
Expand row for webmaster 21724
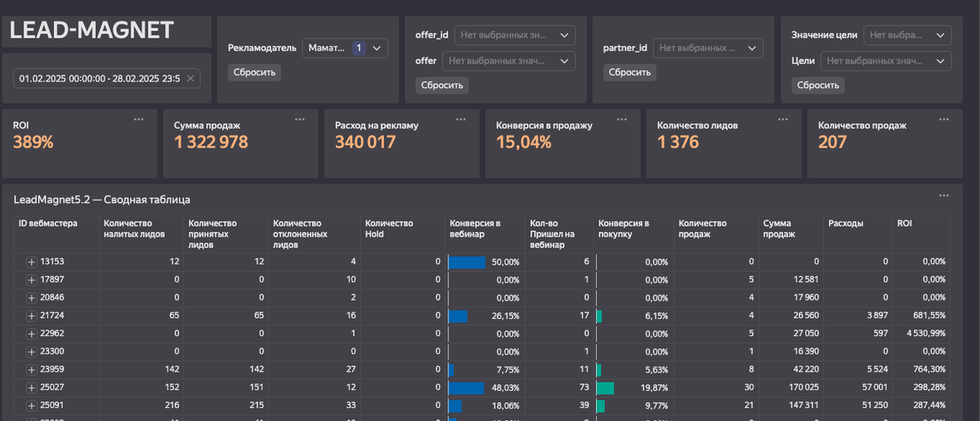(32, 316)
